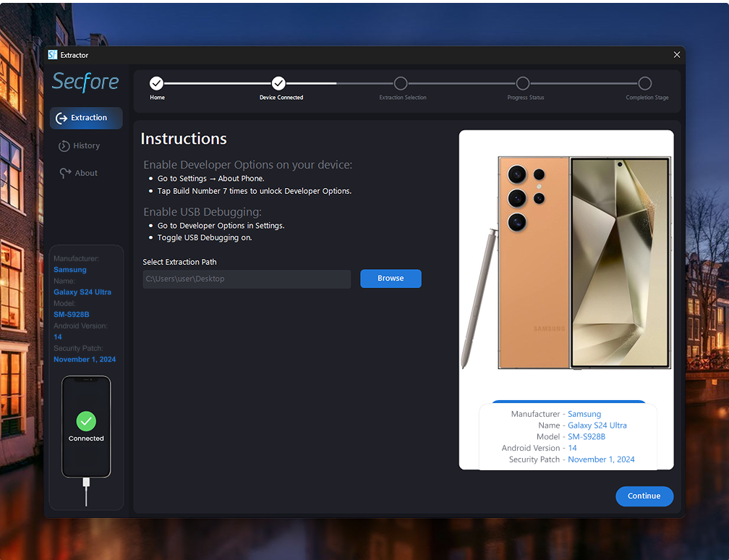Click "Galaxy S24 Ultra" in the sidebar device panel
The image size is (729, 560).
click(x=82, y=292)
